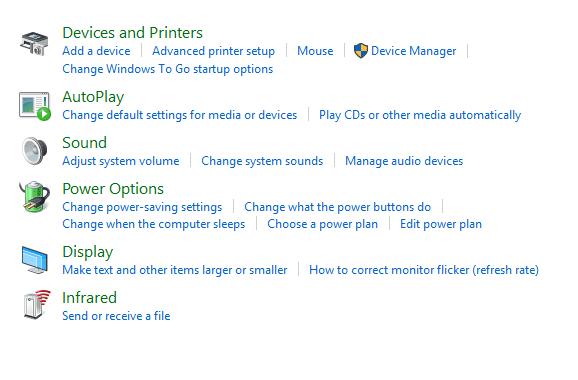
Task: Click the Devices and Printers icon
Action: (x=34, y=43)
